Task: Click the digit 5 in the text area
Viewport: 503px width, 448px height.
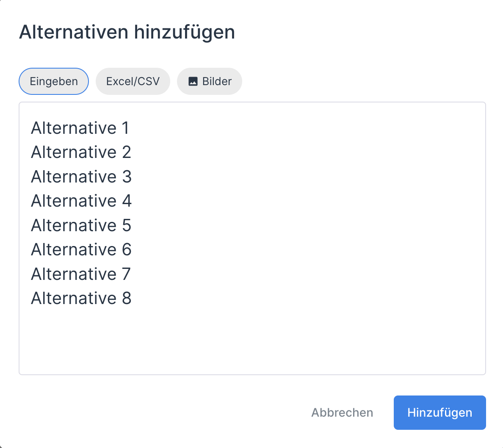Action: pos(127,225)
